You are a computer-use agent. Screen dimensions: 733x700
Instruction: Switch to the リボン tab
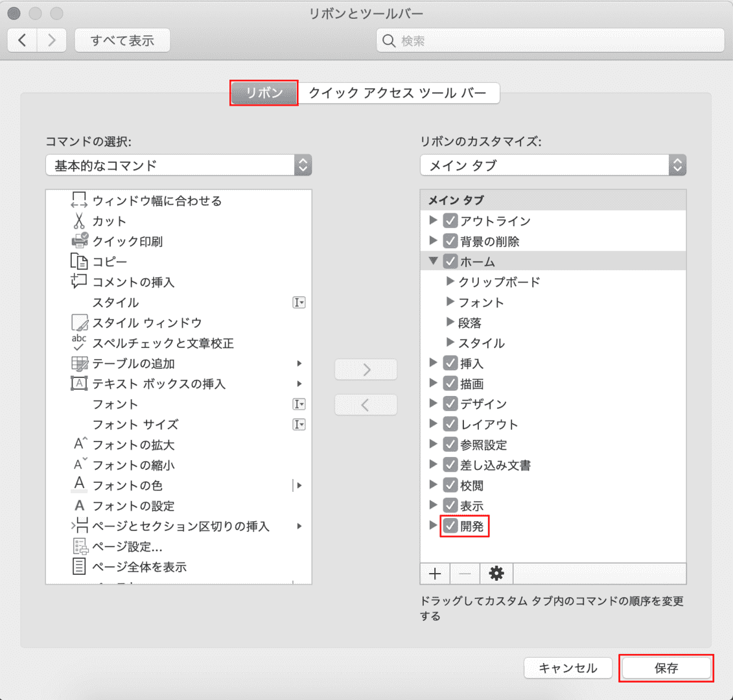264,93
